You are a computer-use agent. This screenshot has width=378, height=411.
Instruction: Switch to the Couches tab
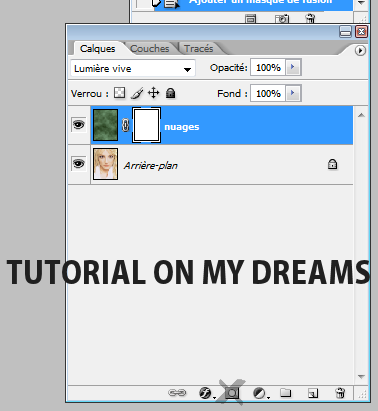point(150,49)
